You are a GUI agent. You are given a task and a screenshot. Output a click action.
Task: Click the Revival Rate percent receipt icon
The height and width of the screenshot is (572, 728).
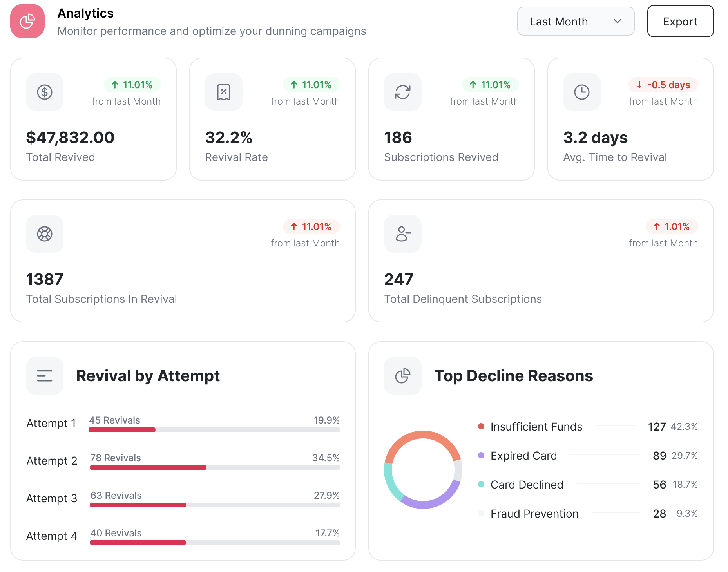224,92
